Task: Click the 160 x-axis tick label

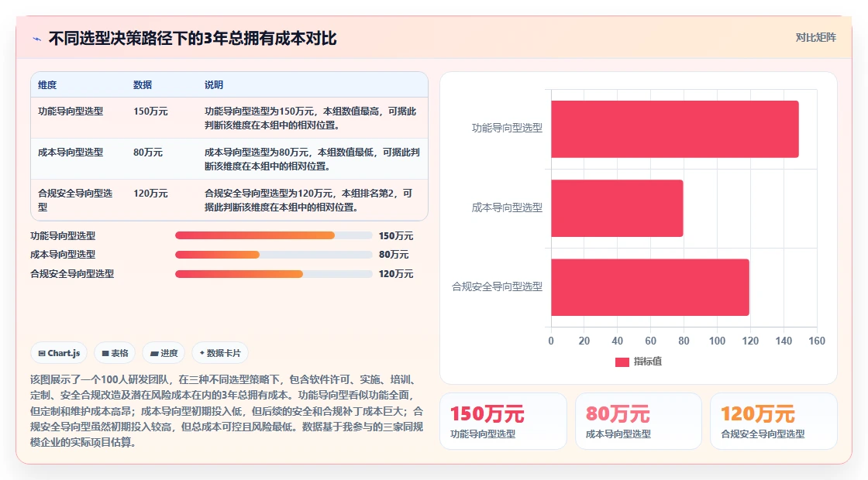Action: [817, 341]
